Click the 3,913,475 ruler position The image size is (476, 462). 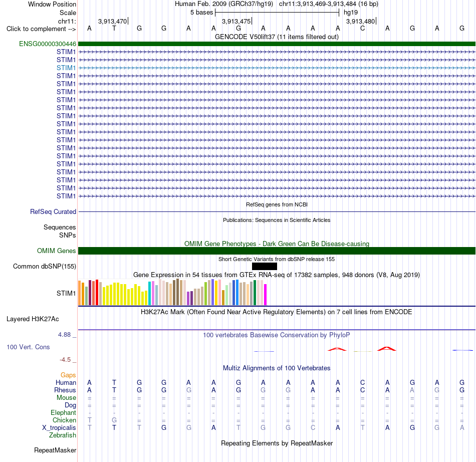point(236,21)
